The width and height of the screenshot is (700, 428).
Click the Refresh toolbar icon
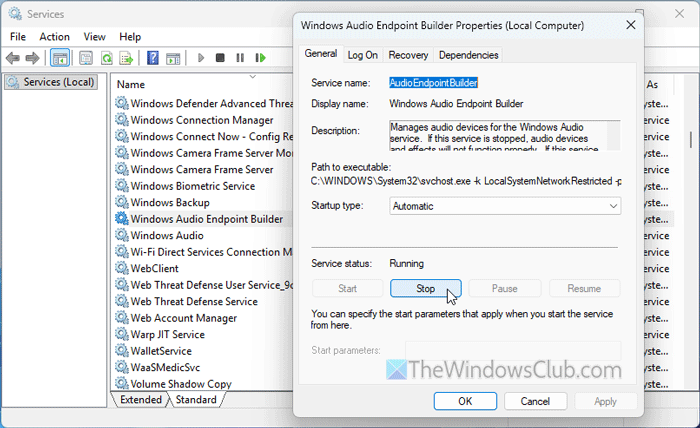click(x=107, y=58)
